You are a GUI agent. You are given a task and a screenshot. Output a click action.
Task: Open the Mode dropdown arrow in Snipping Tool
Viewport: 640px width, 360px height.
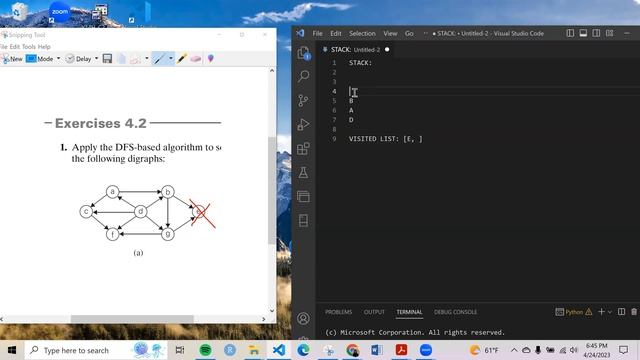pyautogui.click(x=58, y=58)
